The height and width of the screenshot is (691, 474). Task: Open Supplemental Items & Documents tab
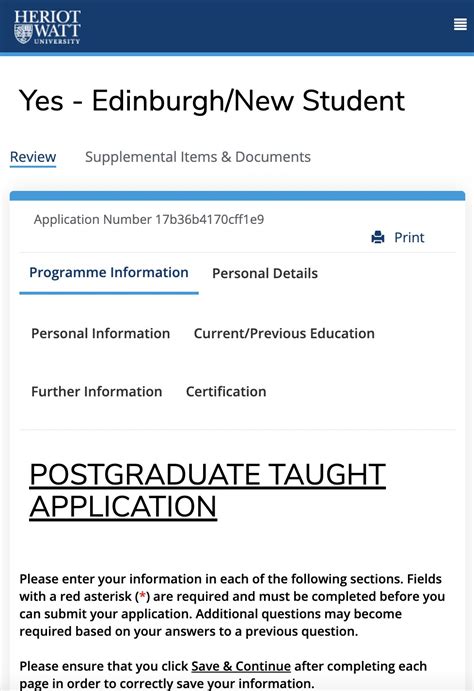(x=198, y=157)
